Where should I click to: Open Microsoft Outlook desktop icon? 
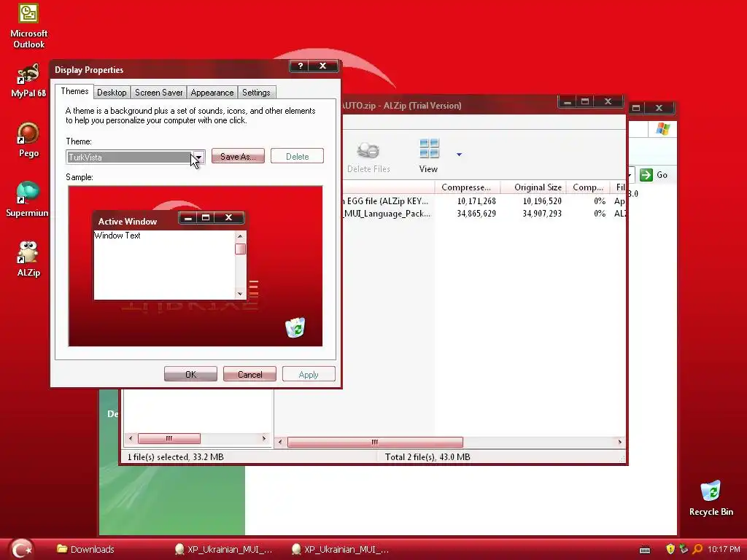[x=28, y=26]
